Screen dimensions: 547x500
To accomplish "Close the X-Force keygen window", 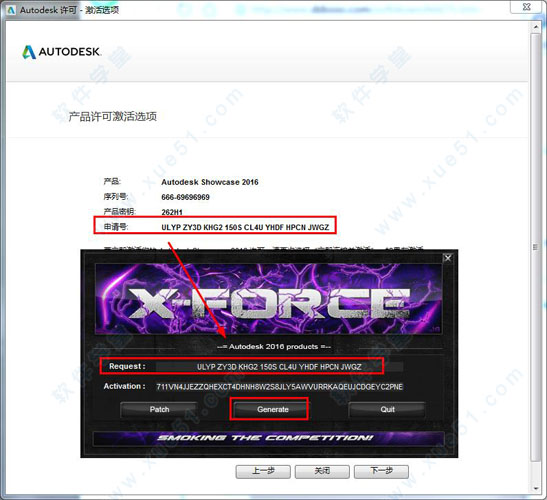I will 448,258.
